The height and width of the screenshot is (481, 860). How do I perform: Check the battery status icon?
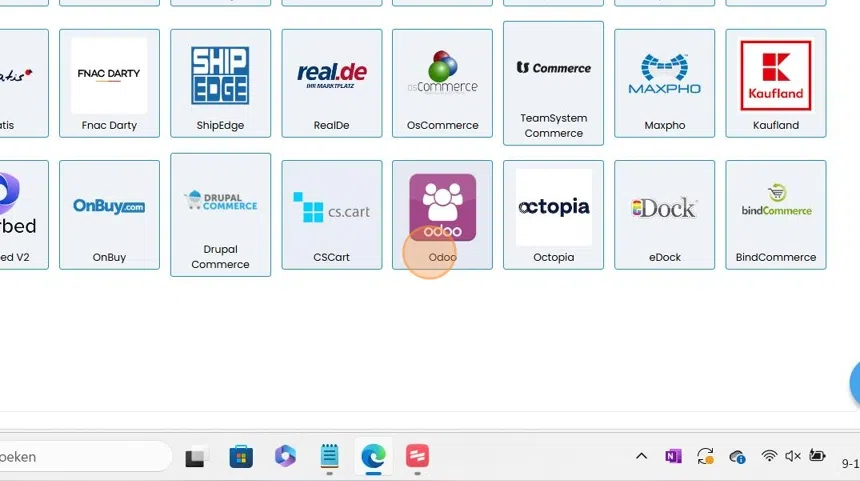(817, 456)
